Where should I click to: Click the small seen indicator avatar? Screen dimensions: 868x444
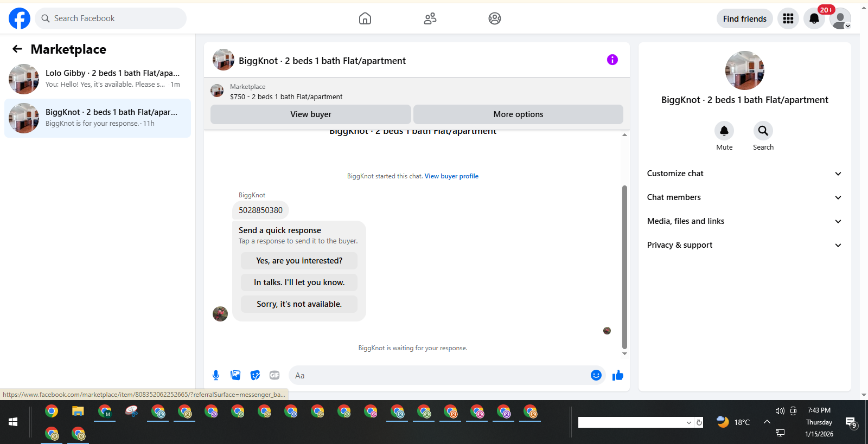(x=607, y=331)
